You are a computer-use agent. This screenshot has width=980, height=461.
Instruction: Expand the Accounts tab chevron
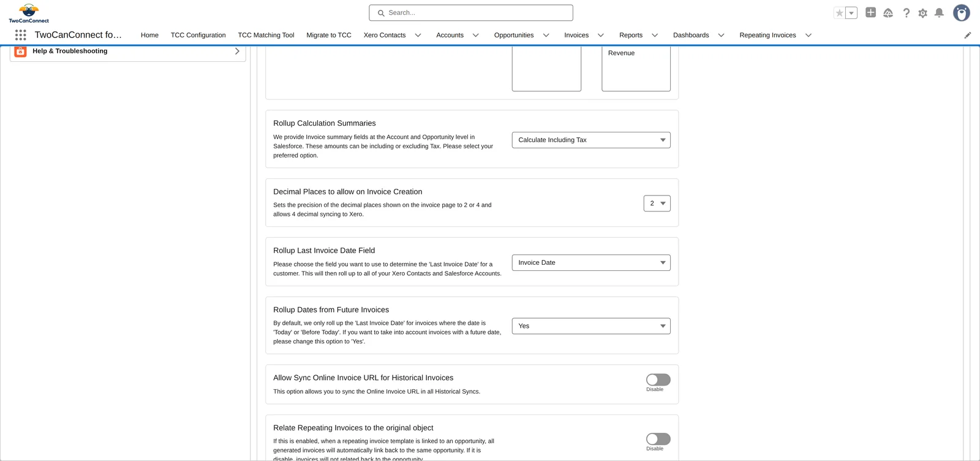[x=476, y=36]
